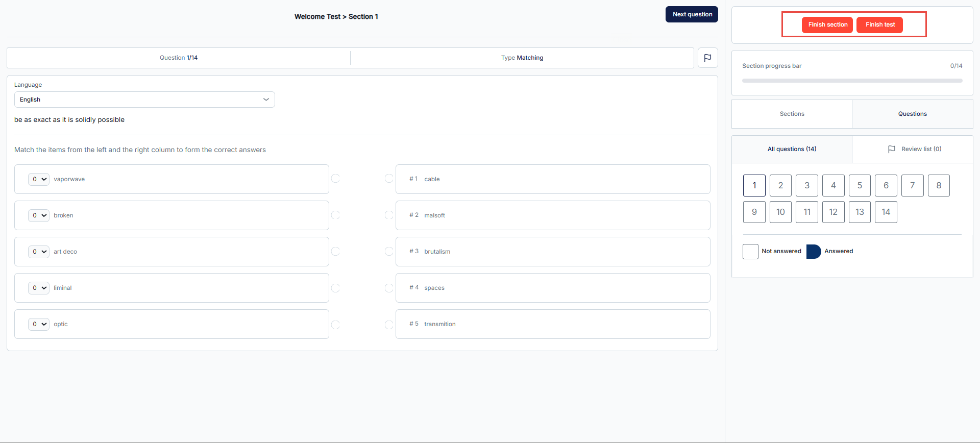Open question 12 from the grid

[x=834, y=212]
